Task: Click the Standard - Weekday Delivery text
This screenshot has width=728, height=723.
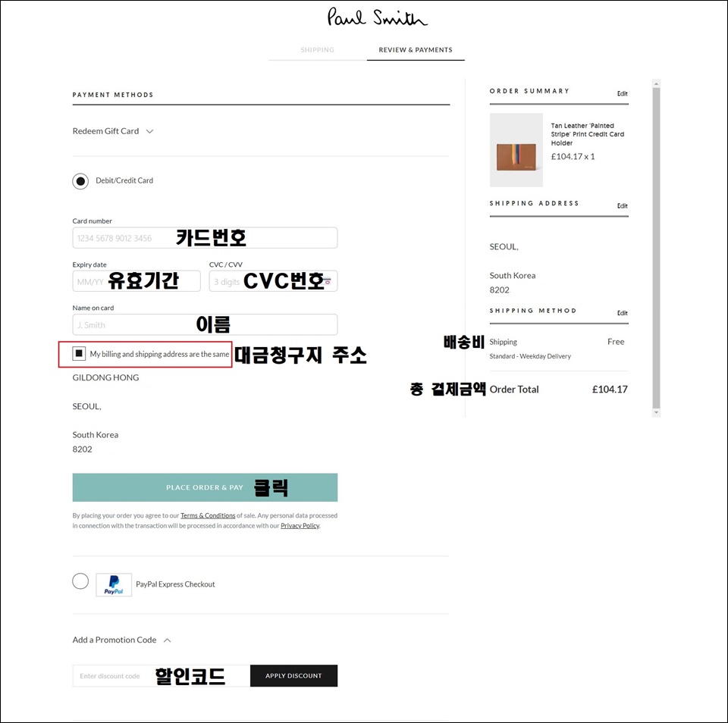Action: (530, 356)
